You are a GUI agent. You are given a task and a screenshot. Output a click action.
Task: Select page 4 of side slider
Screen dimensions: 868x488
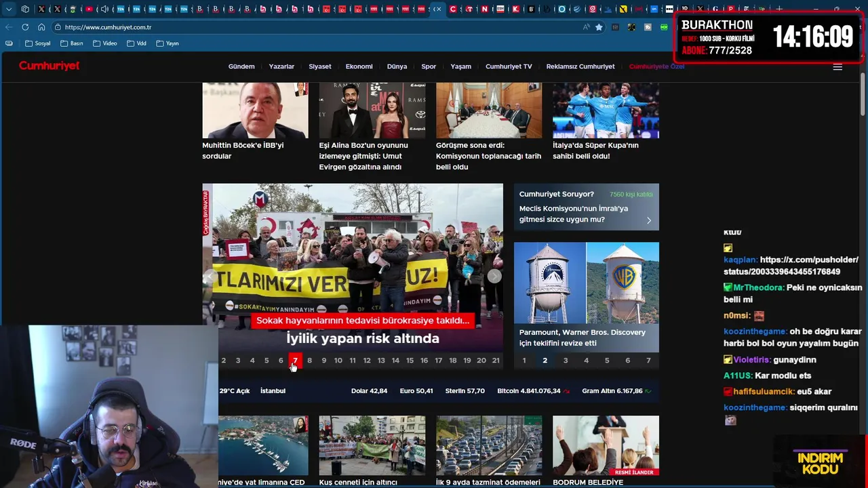586,361
